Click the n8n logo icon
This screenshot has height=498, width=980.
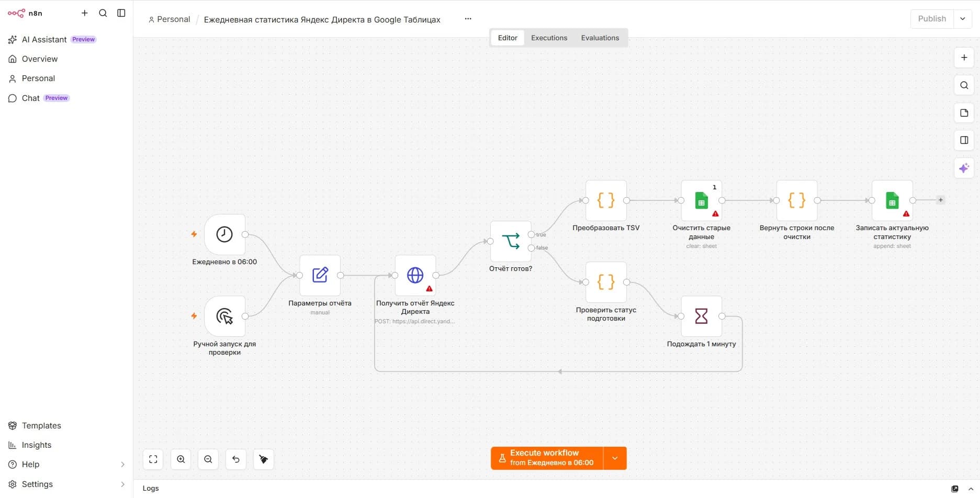coord(16,13)
